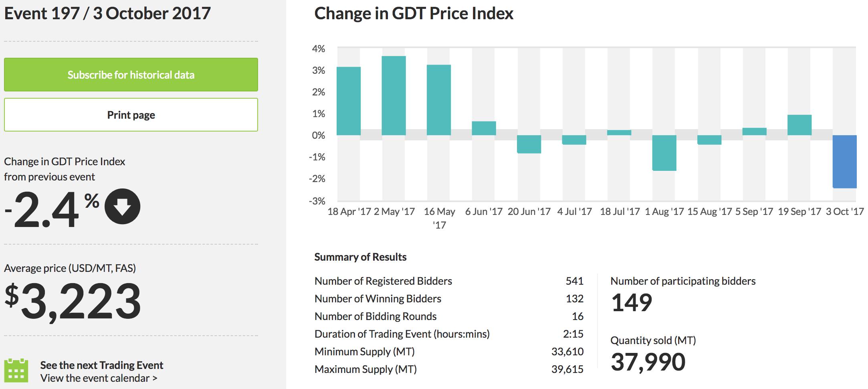Click the 18 Apr '17 bar
Image resolution: width=868 pixels, height=389 pixels.
click(x=349, y=101)
